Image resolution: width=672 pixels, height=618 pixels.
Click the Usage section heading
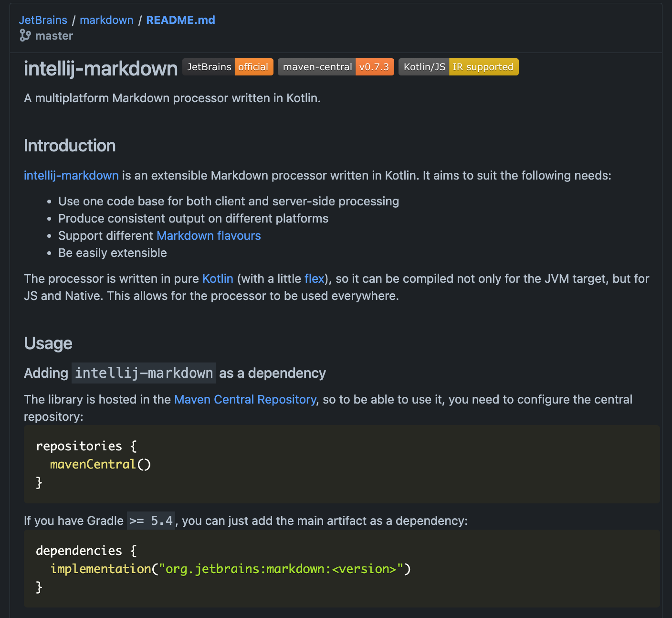coord(48,343)
